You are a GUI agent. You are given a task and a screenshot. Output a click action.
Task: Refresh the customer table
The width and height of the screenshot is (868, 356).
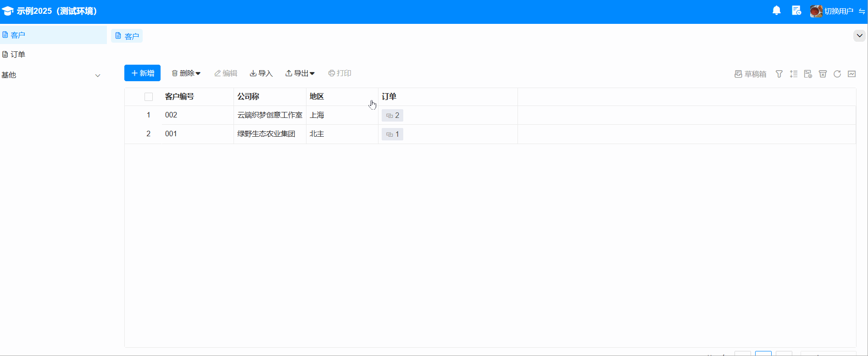(x=837, y=74)
